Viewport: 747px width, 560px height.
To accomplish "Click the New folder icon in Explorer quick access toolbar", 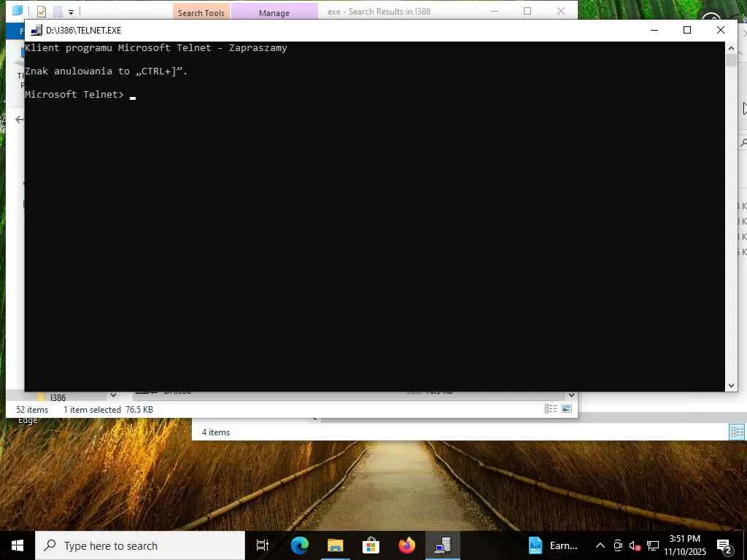I will [58, 12].
